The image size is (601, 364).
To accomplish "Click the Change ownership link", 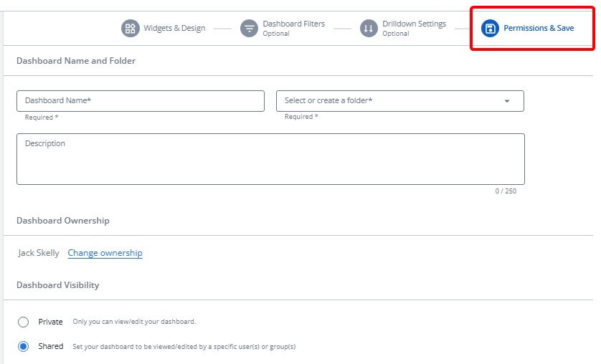I will 105,253.
